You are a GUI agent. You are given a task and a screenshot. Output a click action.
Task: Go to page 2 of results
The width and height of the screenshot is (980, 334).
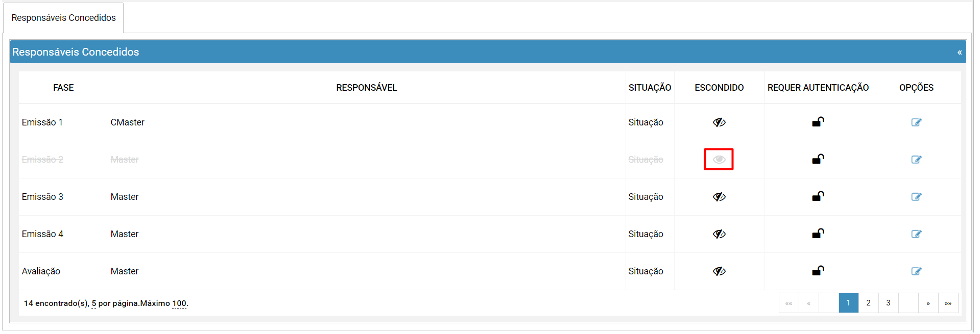coord(868,303)
